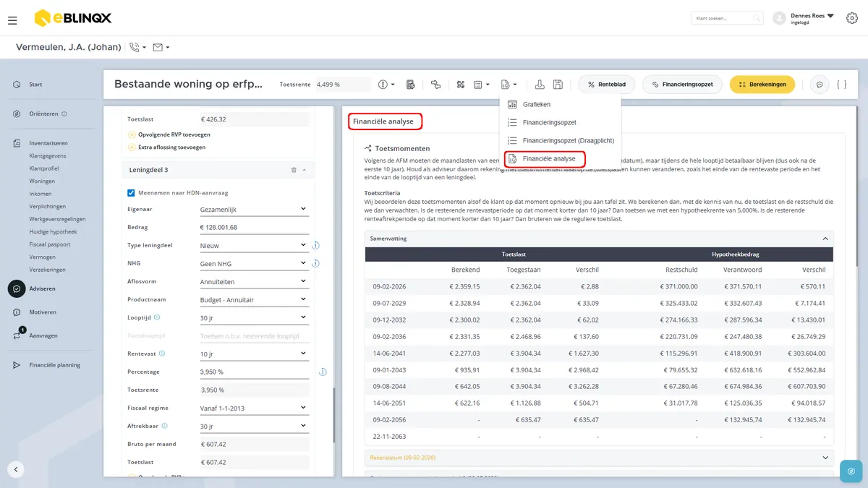Click the search magnifier icon
The image size is (868, 488).
756,18
